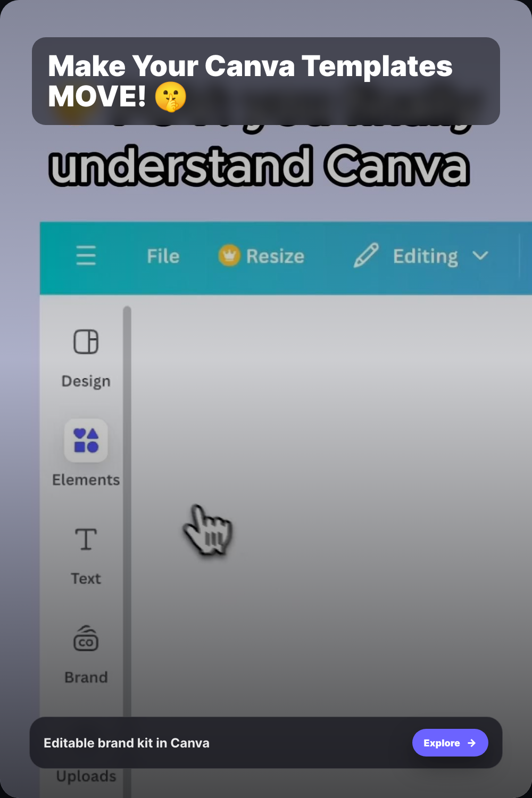Viewport: 532px width, 798px height.
Task: Click the pencil icon next to Editing
Action: [x=366, y=256]
